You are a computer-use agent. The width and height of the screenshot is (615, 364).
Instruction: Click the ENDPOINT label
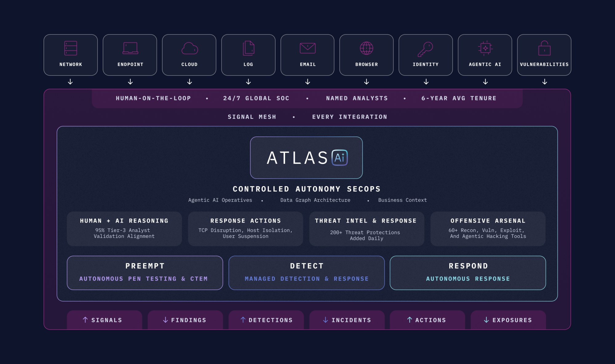click(130, 65)
